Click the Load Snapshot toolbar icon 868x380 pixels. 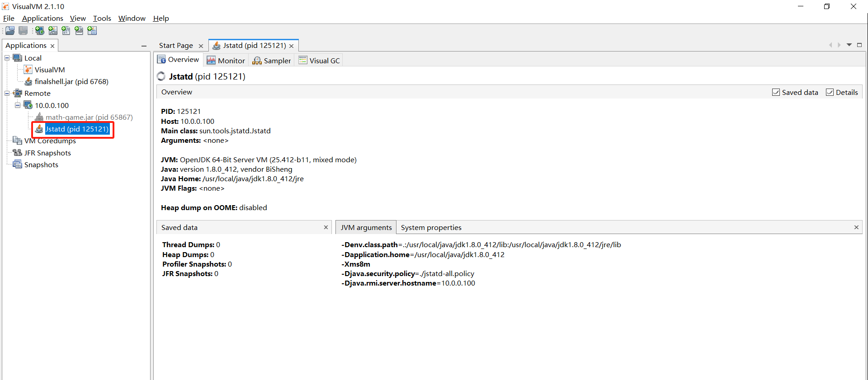tap(10, 31)
